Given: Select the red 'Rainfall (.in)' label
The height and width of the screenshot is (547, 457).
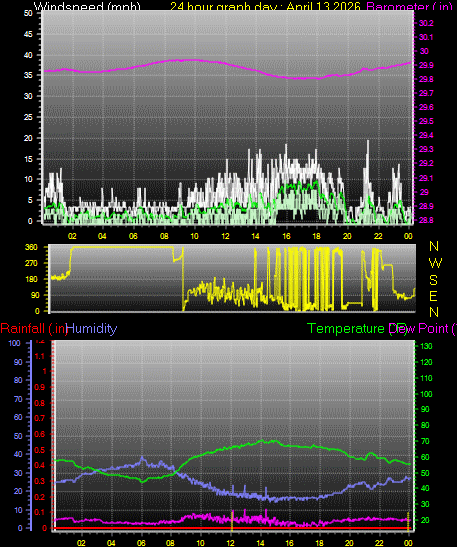Looking at the screenshot, I should point(33,329).
